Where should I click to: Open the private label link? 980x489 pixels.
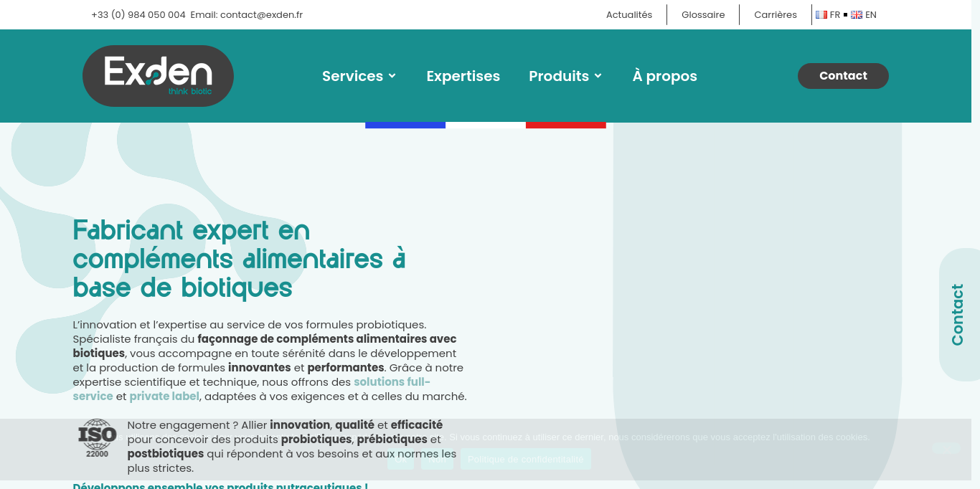click(x=164, y=396)
